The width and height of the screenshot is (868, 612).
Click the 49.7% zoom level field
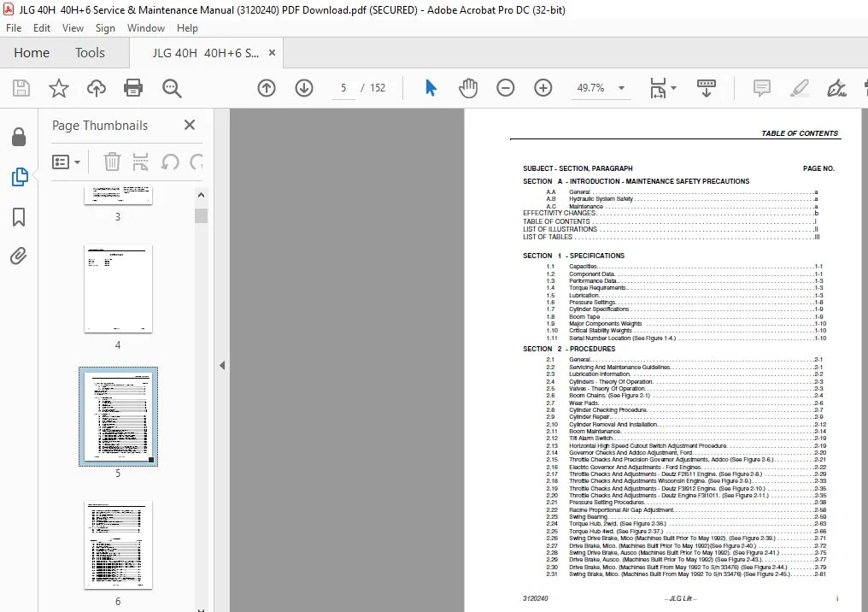coord(590,88)
